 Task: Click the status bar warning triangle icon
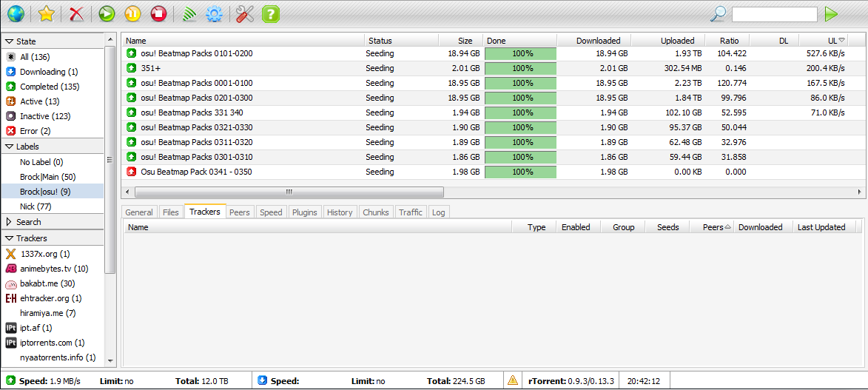(x=513, y=380)
